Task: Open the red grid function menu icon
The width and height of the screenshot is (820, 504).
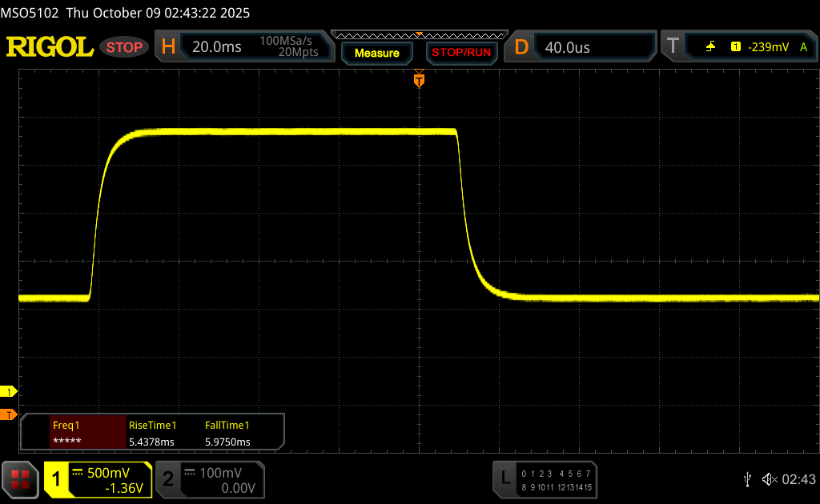Action: [20, 479]
